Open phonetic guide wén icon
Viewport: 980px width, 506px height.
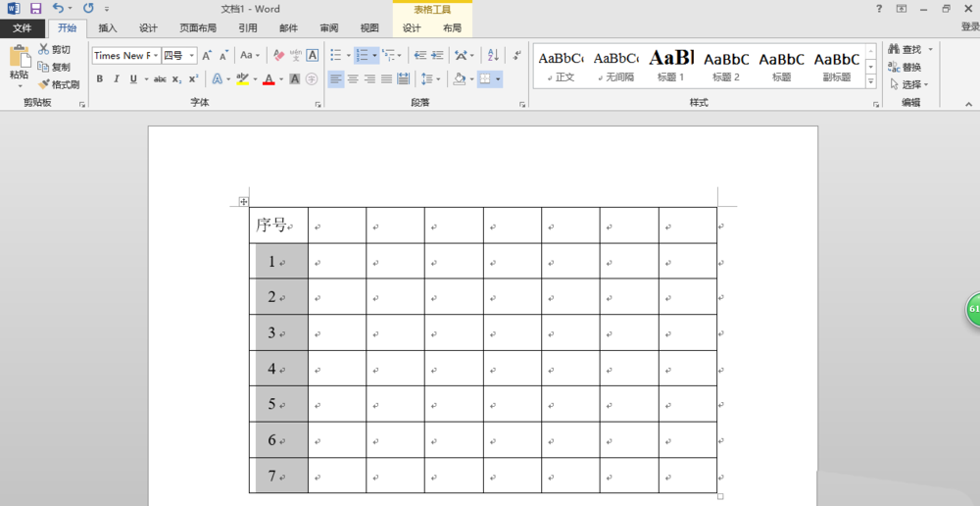[296, 56]
